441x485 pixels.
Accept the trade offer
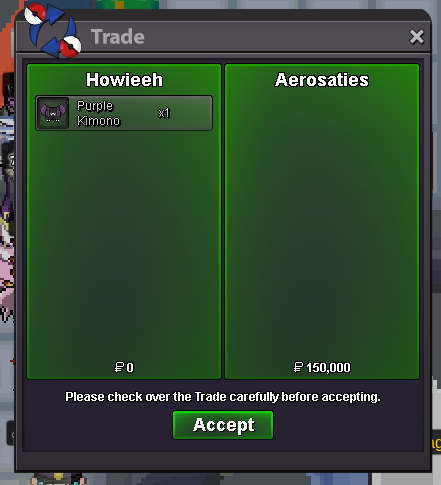click(x=223, y=425)
